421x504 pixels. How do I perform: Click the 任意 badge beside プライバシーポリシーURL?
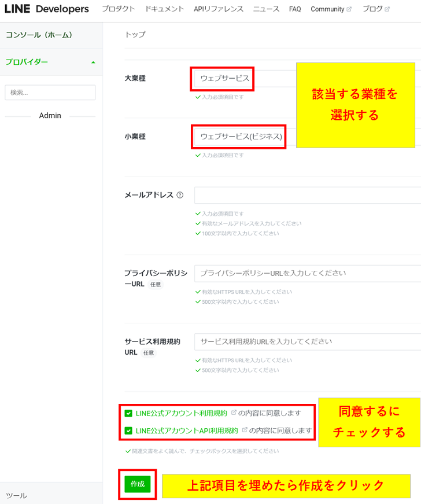(156, 285)
